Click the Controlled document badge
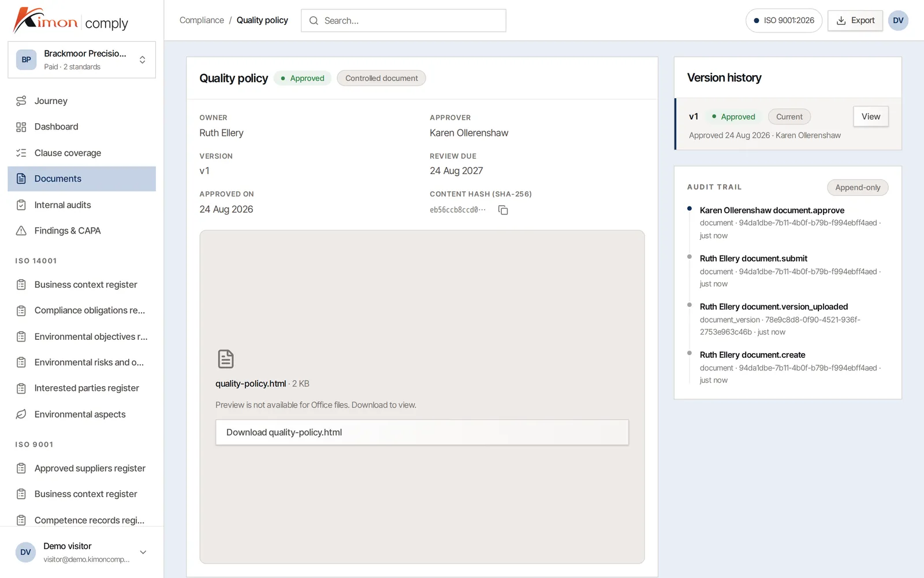 pyautogui.click(x=381, y=78)
